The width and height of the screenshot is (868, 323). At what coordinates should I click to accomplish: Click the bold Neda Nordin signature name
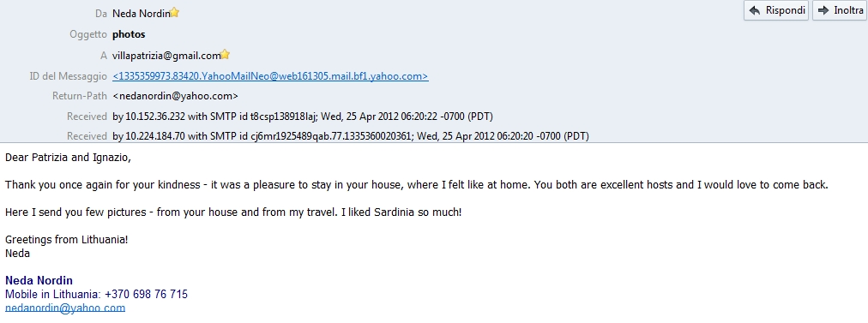click(x=39, y=280)
